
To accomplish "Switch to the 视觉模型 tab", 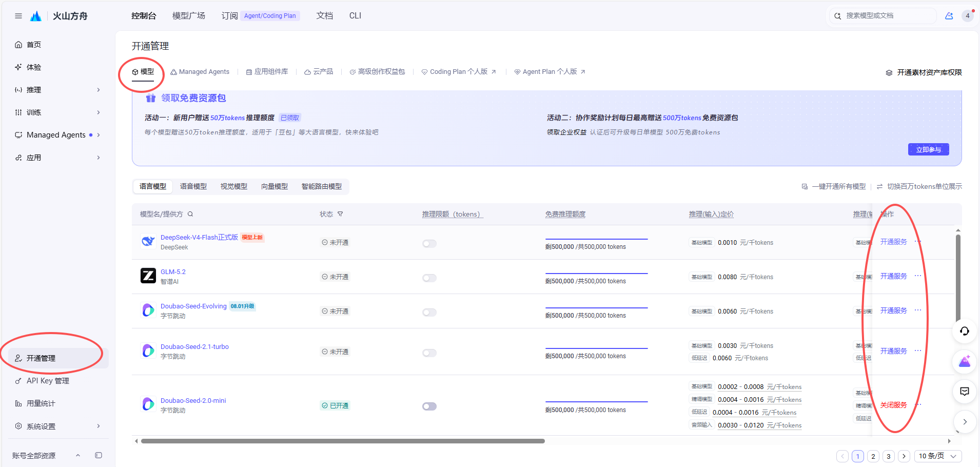I will [234, 186].
